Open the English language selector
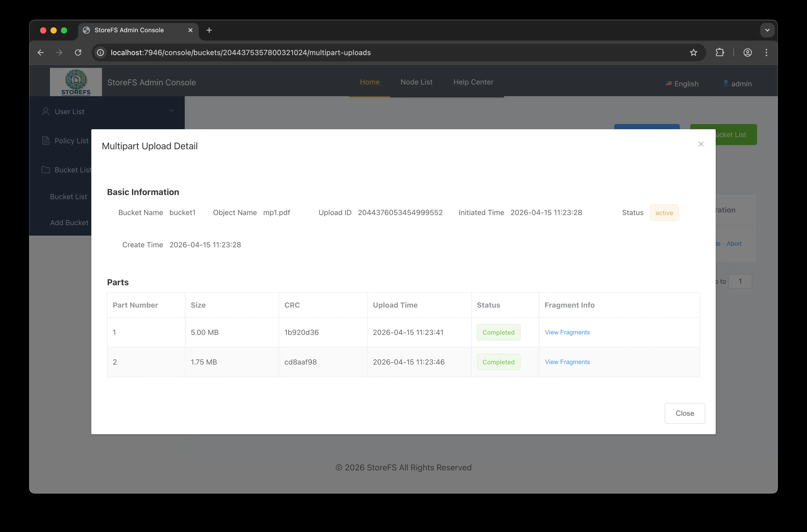Image resolution: width=807 pixels, height=532 pixels. click(x=682, y=84)
